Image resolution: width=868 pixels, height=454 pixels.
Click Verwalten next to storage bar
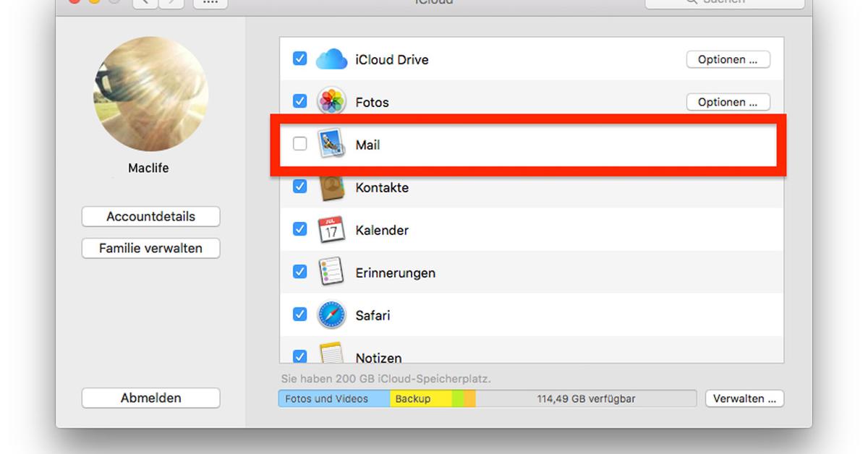(x=744, y=398)
